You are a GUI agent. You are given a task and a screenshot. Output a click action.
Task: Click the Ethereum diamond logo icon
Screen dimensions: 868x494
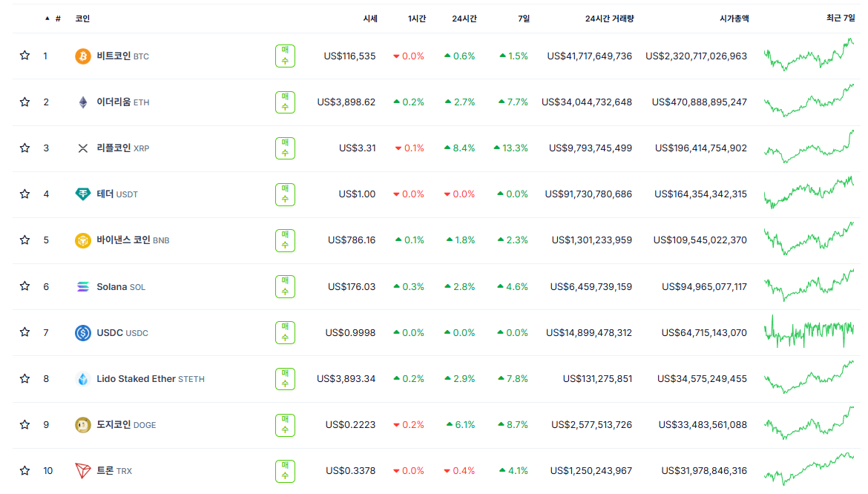[82, 102]
